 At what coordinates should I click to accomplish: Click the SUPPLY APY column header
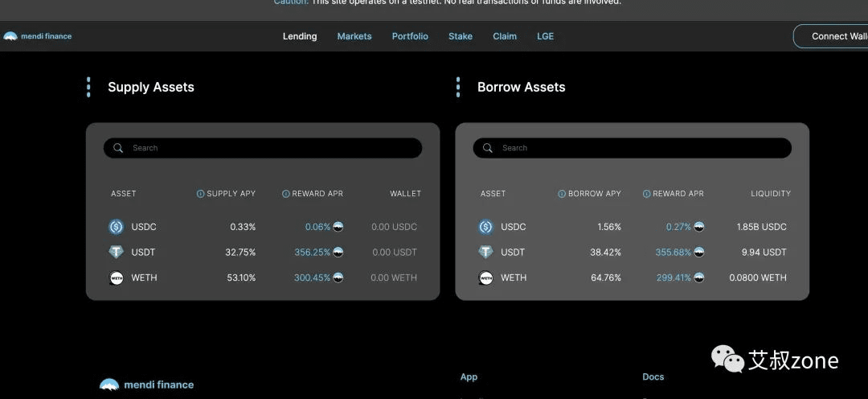point(231,194)
